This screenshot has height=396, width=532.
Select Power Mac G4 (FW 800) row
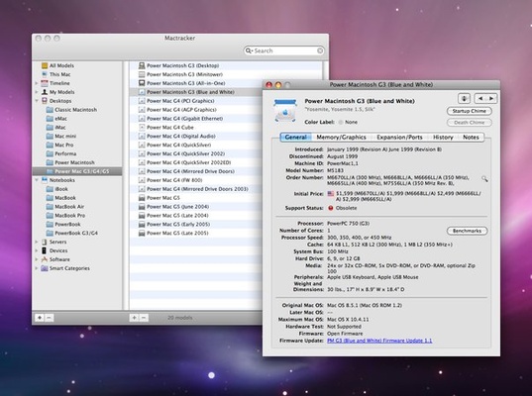195,180
